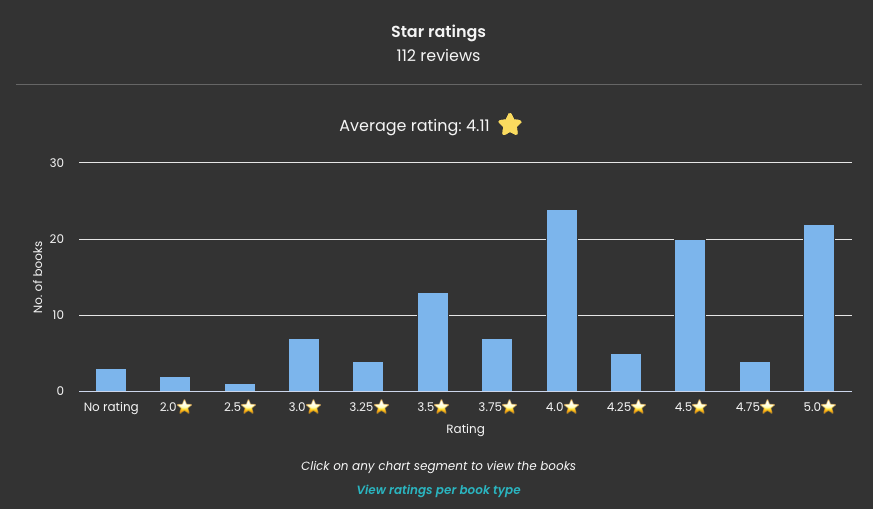The width and height of the screenshot is (873, 509).
Task: Click the star icon next to 4.75 label
Action: pos(767,407)
